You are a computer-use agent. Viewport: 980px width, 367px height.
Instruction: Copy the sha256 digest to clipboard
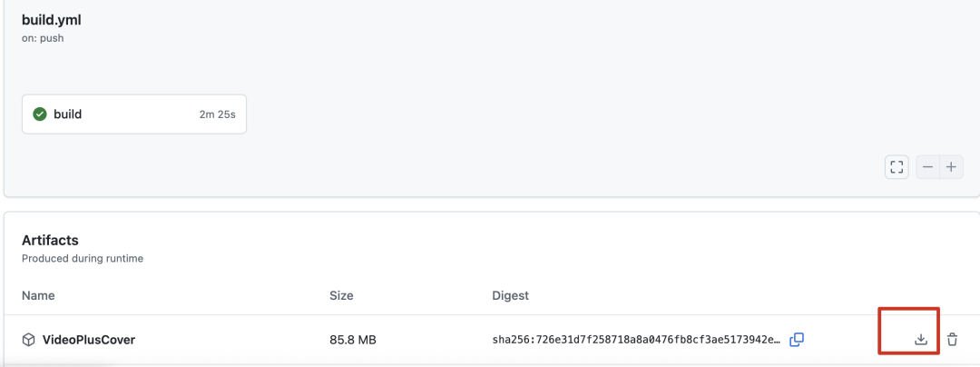pos(797,340)
